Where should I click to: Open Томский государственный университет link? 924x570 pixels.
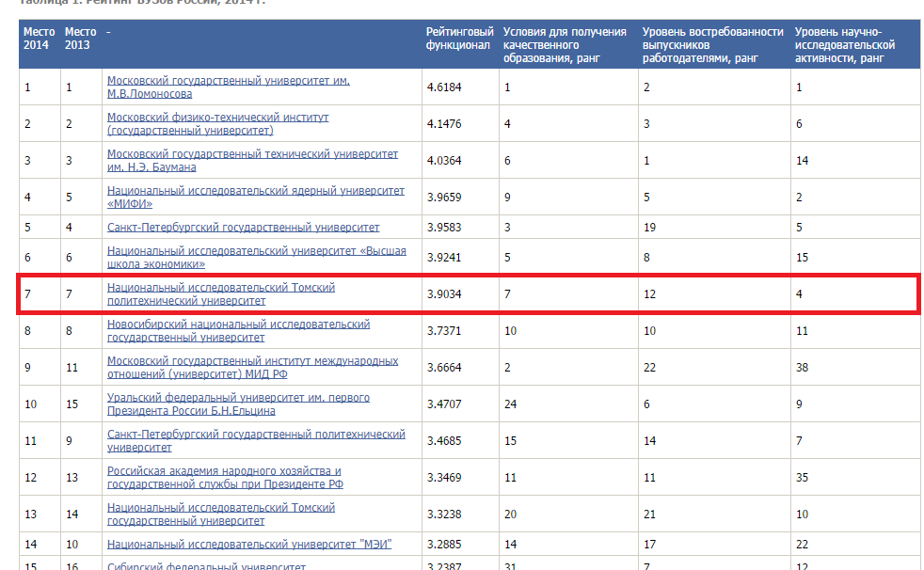[221, 515]
